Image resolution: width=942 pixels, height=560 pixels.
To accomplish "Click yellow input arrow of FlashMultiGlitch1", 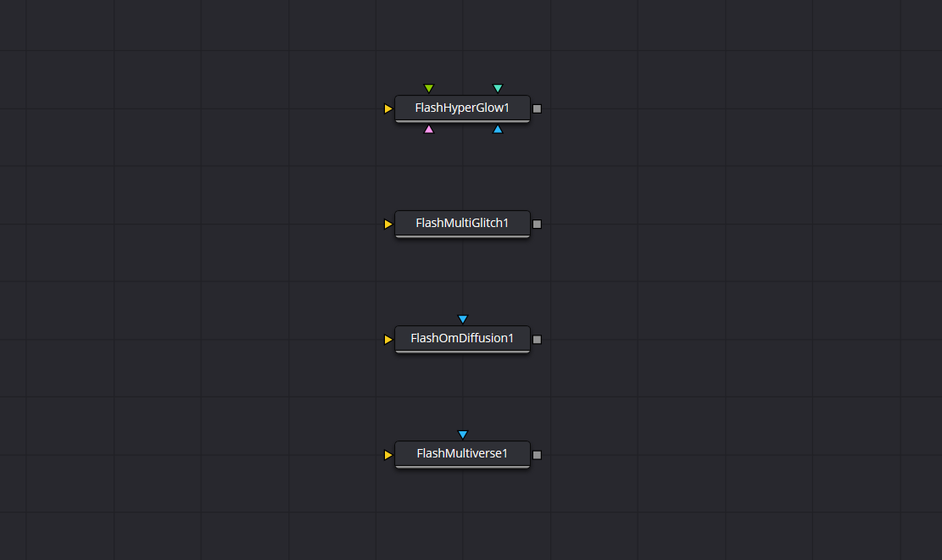I will (388, 224).
